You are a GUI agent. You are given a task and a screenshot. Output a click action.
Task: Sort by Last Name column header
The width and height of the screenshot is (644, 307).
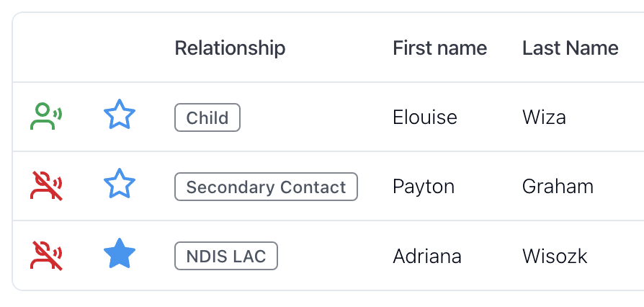coord(571,48)
